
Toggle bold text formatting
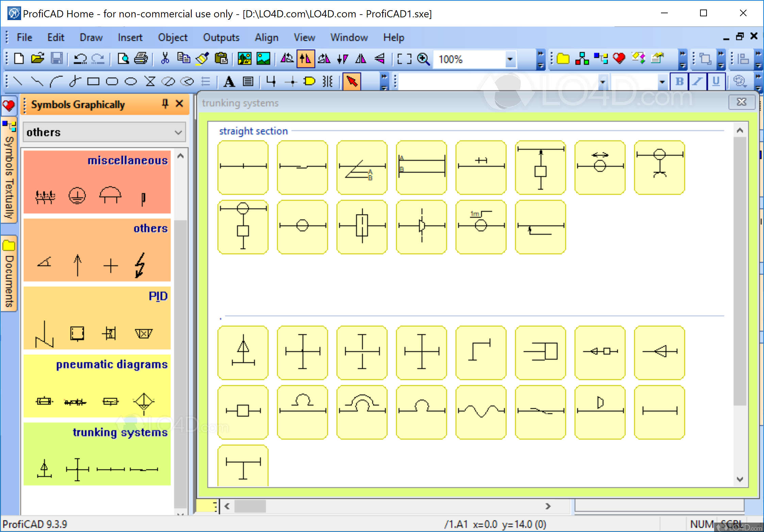pyautogui.click(x=679, y=82)
